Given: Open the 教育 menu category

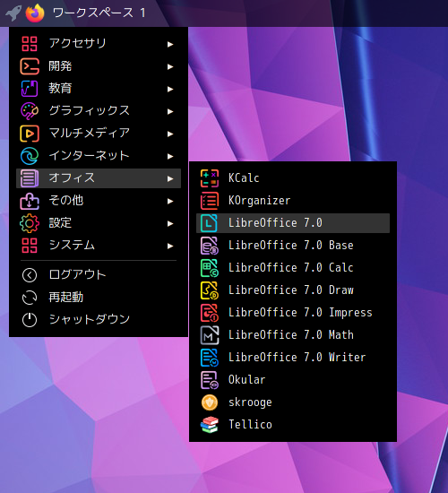Looking at the screenshot, I should [x=99, y=89].
